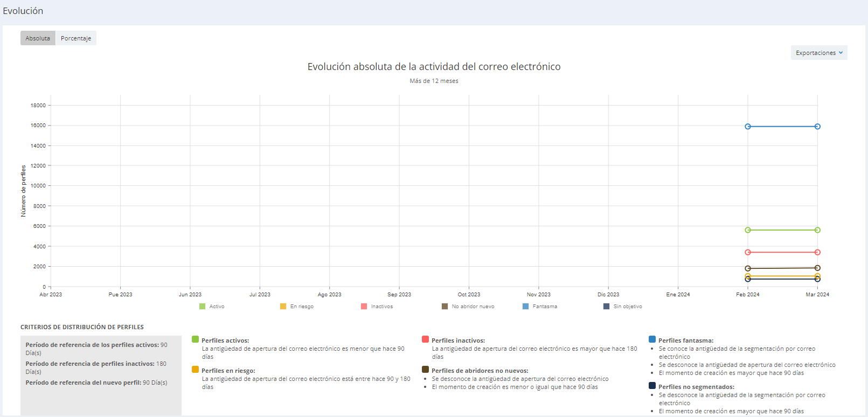Click the brown Perfiles de abridores no nuevos square
Viewport: 868px width, 417px height.
[425, 370]
